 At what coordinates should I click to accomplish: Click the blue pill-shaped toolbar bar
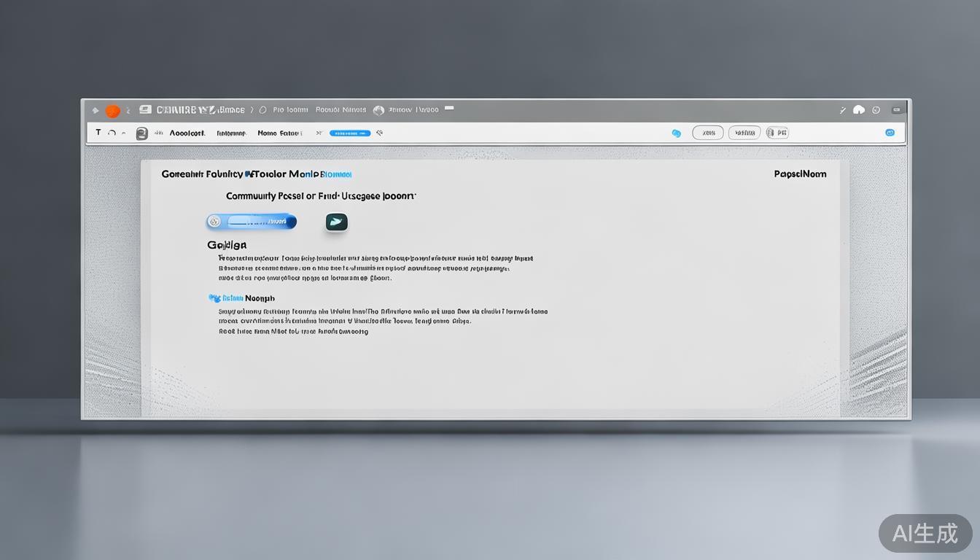350,133
